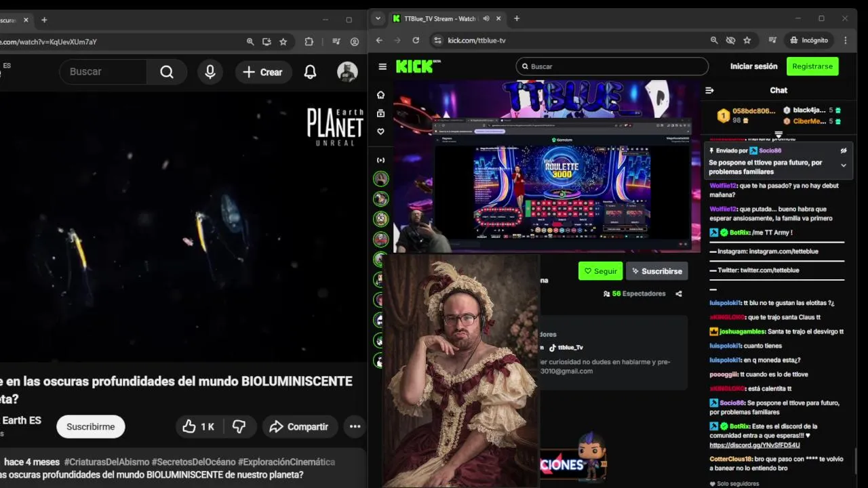Click the YouTube video player
The image size is (868, 488).
coord(183,227)
